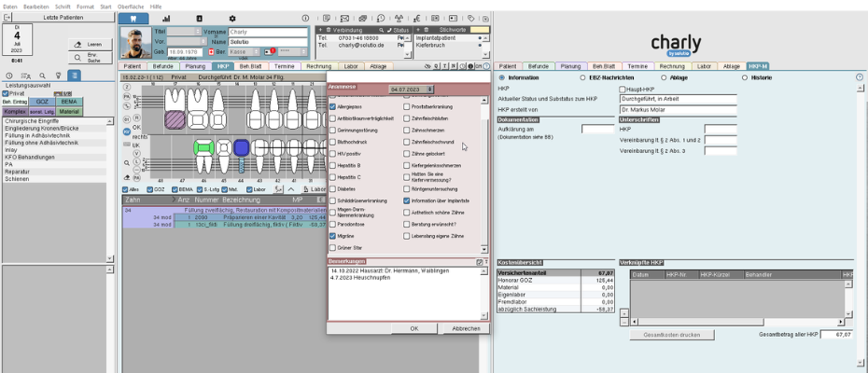Toggle Information über Implantate checkbox

click(x=407, y=200)
